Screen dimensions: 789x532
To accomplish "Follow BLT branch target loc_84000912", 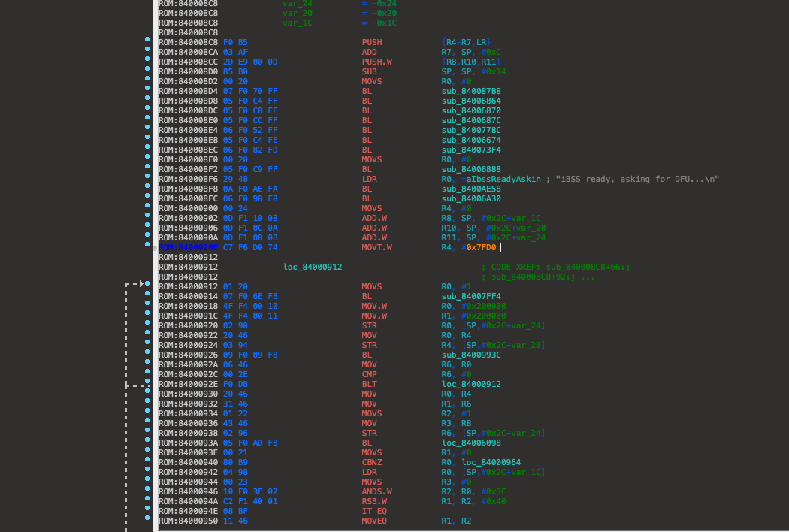I will coord(470,384).
